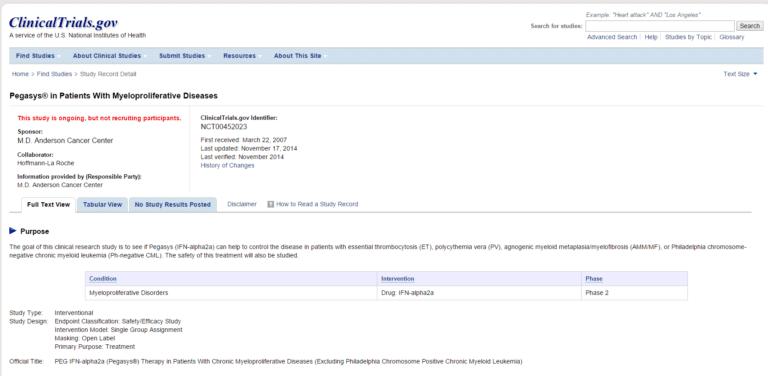Click the Official Title PEG IFN-alpha2a text
This screenshot has width=768, height=376.
coord(288,362)
